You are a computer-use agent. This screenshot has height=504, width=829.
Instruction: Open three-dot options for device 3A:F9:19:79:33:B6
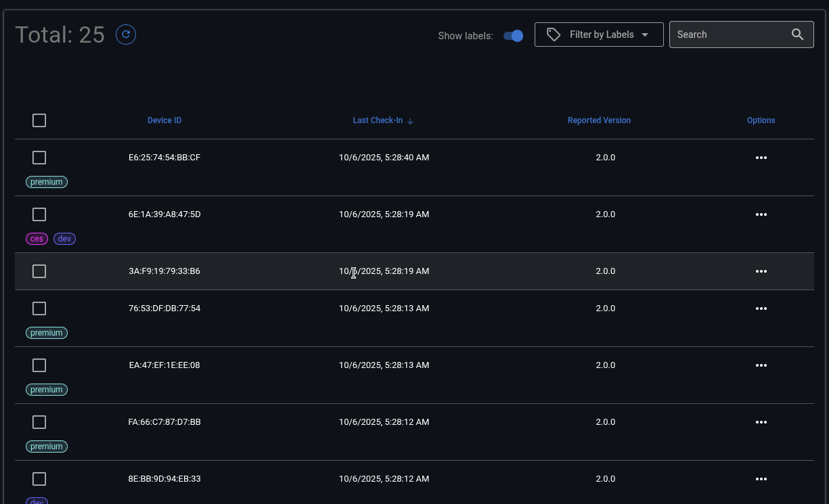click(x=761, y=271)
